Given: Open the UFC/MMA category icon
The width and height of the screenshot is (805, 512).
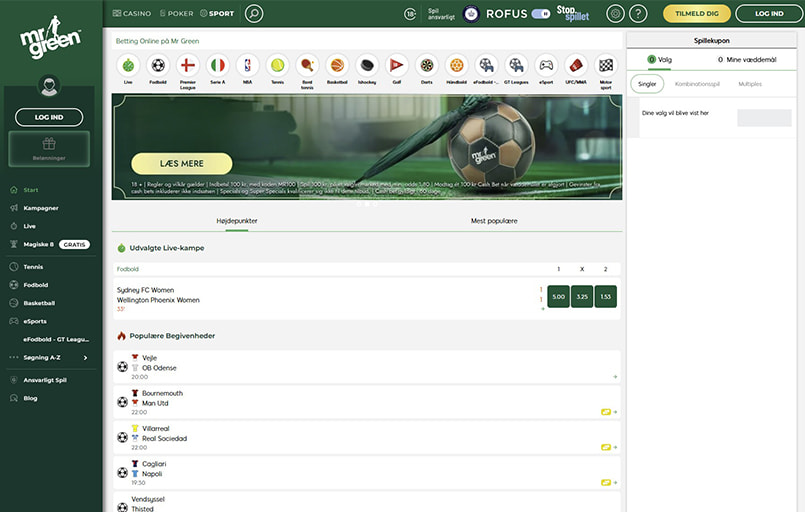Looking at the screenshot, I should point(575,65).
